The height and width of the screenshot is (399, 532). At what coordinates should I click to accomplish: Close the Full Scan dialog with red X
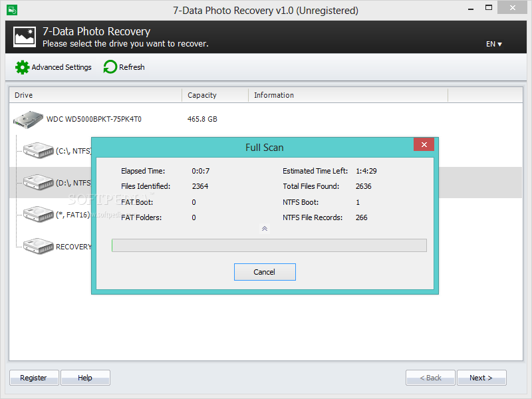click(424, 144)
